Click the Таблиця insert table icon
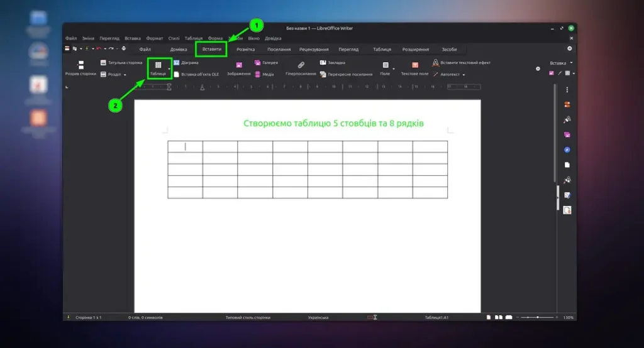This screenshot has height=348, width=644. [158, 65]
